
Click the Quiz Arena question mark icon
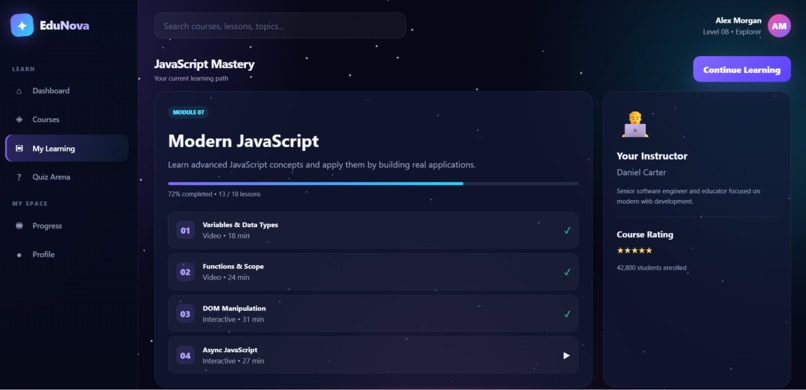pos(20,177)
